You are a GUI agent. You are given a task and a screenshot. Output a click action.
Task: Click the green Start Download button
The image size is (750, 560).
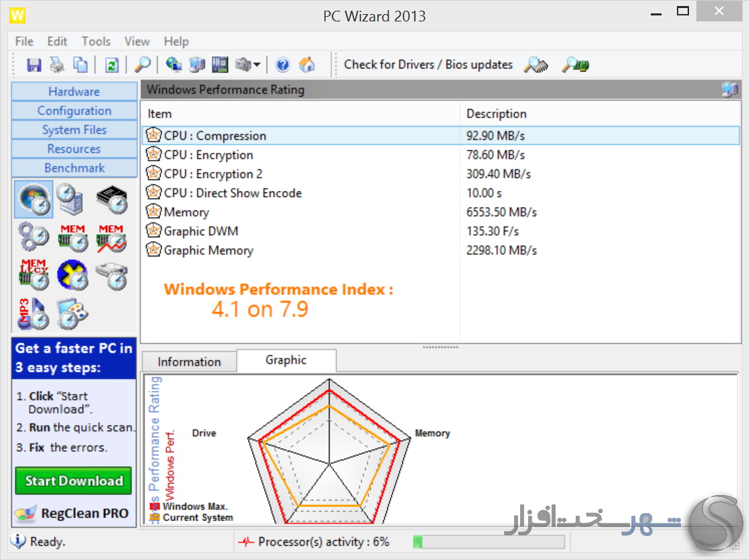click(x=73, y=480)
